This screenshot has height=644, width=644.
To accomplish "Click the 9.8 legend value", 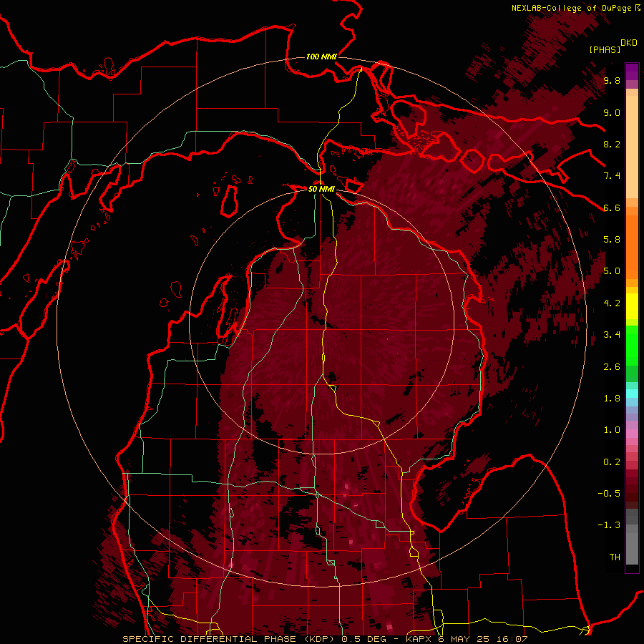I will (x=612, y=81).
